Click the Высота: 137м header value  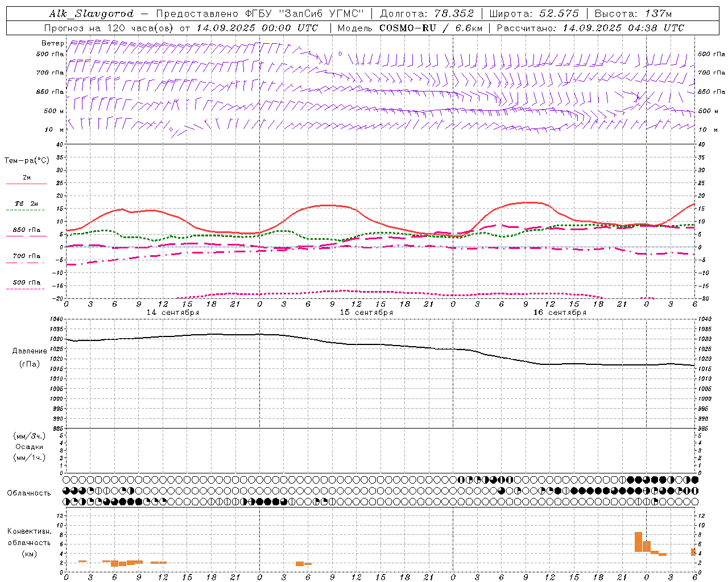click(x=634, y=14)
